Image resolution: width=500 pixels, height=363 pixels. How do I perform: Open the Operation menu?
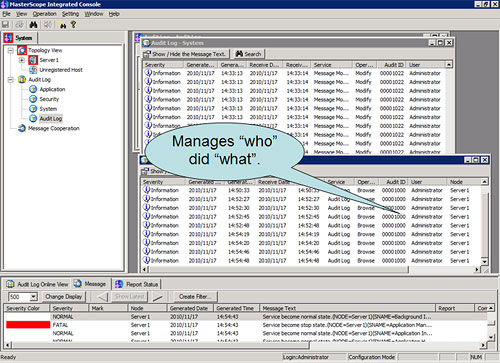[x=44, y=14]
